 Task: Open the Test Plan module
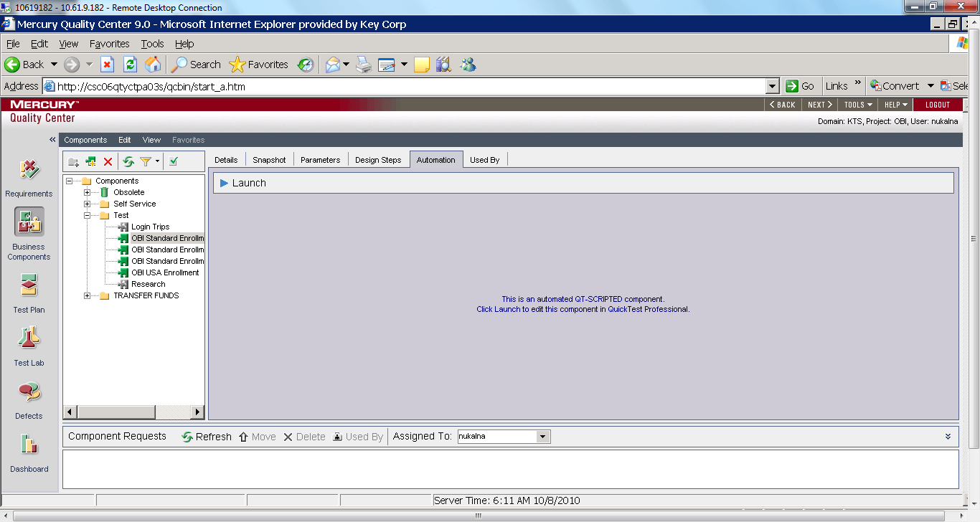(x=29, y=293)
